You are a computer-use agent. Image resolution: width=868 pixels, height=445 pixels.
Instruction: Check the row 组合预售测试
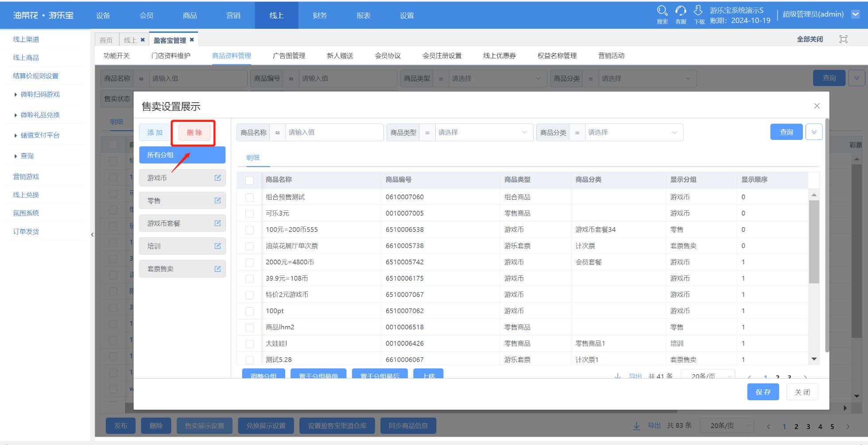click(x=249, y=197)
